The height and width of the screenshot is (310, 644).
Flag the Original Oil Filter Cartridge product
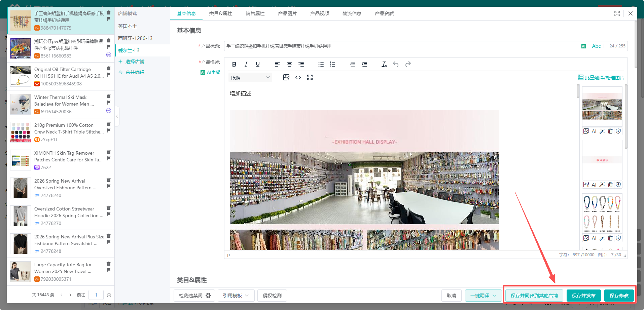click(x=109, y=75)
